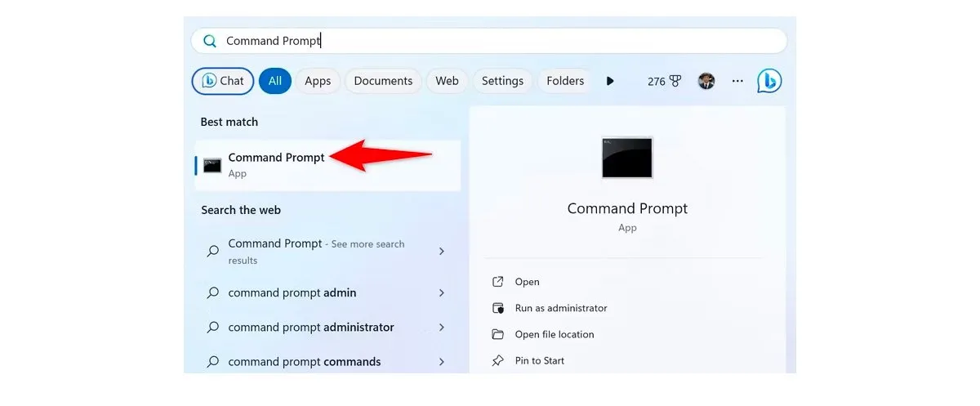The height and width of the screenshot is (406, 980).
Task: Switch to the Documents filter tab
Action: pos(383,81)
